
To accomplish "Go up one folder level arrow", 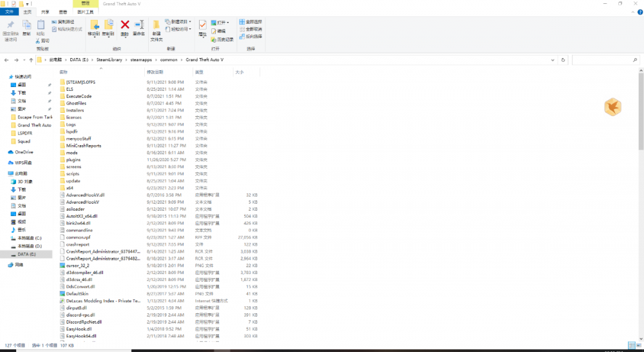I will tap(31, 60).
